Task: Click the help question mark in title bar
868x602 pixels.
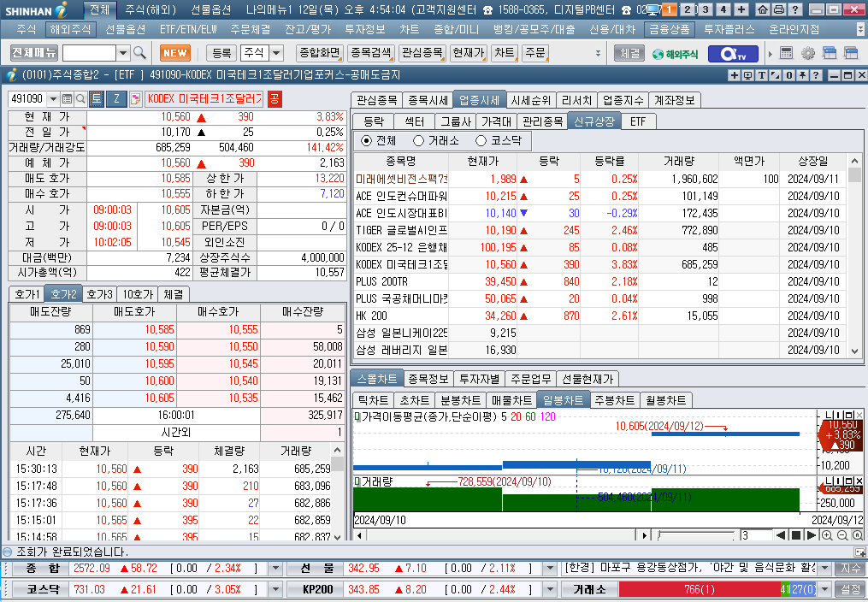Action: pos(795,9)
